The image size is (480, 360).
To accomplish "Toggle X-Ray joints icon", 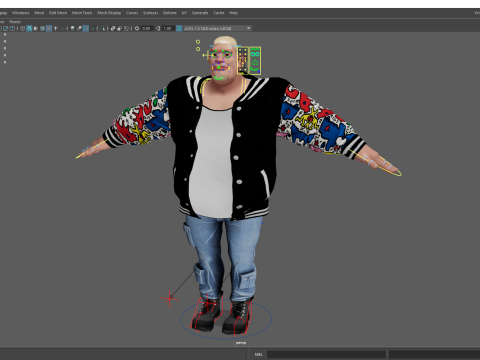I will [126, 28].
